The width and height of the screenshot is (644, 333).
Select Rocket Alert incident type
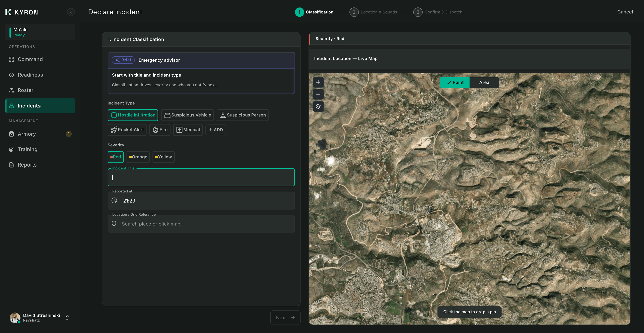coord(127,130)
